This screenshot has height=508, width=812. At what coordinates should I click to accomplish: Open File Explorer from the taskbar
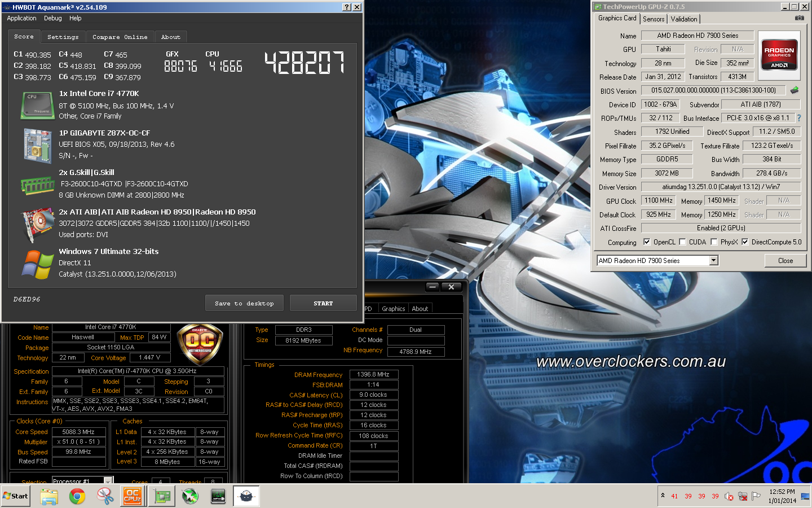[49, 496]
